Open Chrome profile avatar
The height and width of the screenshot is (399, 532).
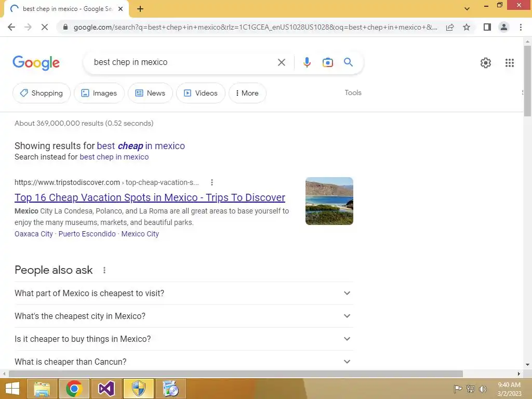(x=504, y=27)
